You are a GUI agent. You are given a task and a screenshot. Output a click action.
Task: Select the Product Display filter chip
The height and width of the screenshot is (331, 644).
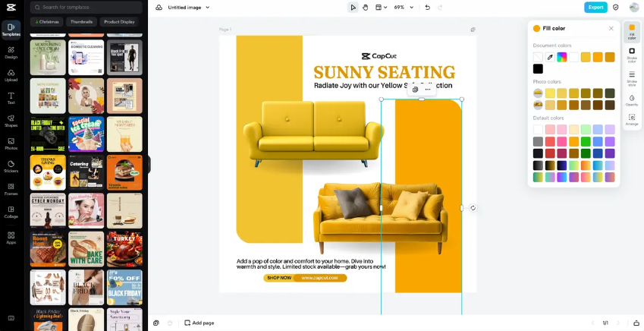click(x=119, y=22)
